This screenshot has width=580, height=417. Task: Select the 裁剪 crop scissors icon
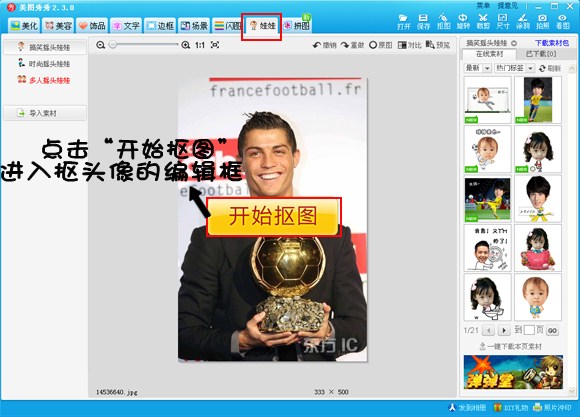coord(483,21)
